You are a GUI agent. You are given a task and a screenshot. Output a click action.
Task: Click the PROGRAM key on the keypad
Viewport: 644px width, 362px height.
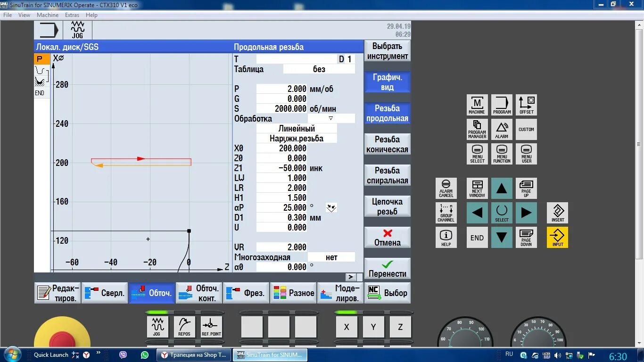pos(502,105)
